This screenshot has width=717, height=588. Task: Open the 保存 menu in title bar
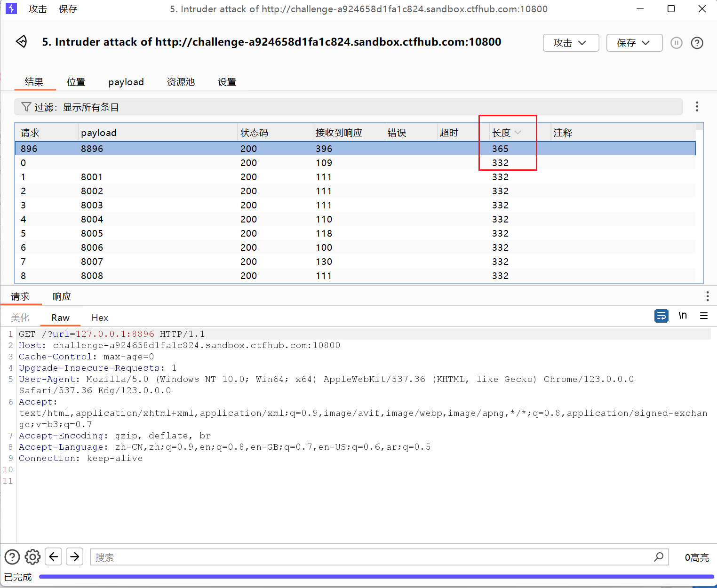(68, 9)
